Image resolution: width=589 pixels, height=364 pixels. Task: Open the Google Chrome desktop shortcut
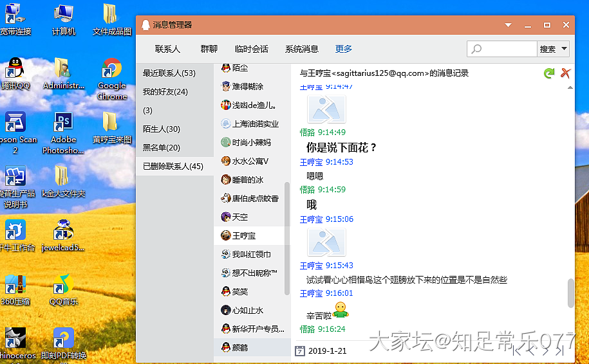point(111,78)
